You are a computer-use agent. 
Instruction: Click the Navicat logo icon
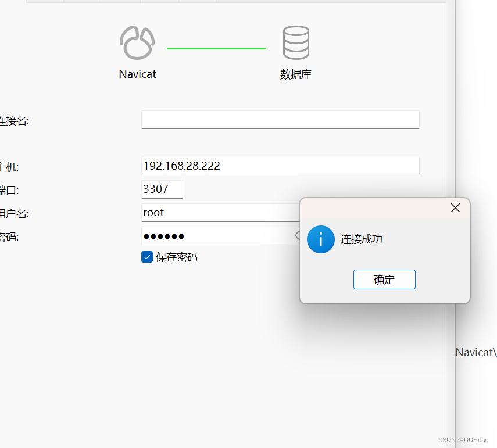point(137,43)
